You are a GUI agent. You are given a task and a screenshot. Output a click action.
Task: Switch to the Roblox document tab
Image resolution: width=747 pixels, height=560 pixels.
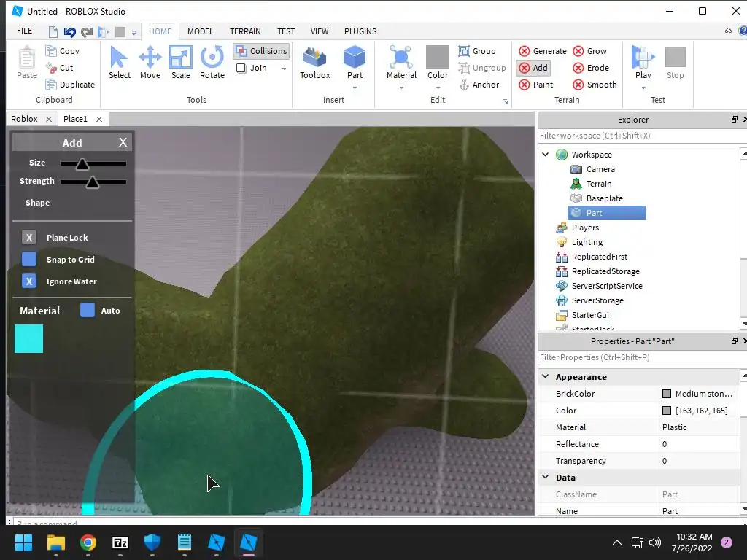pyautogui.click(x=24, y=119)
